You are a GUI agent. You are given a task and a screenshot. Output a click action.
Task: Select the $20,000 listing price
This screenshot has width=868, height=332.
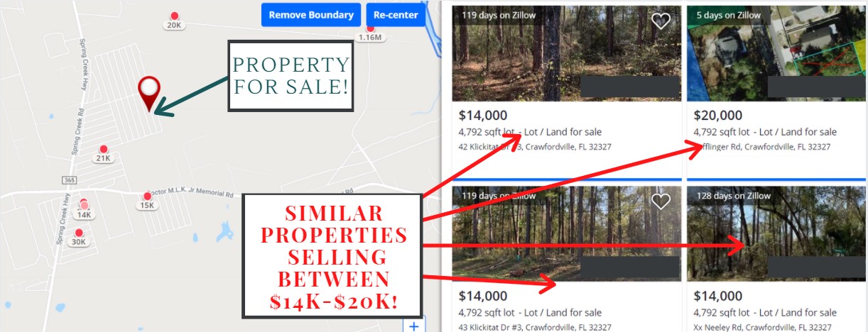717,116
